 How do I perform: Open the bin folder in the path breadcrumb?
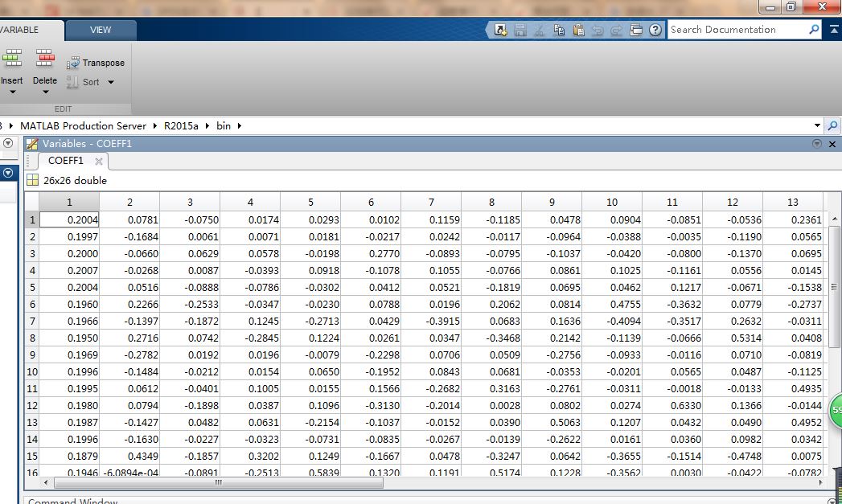point(223,125)
